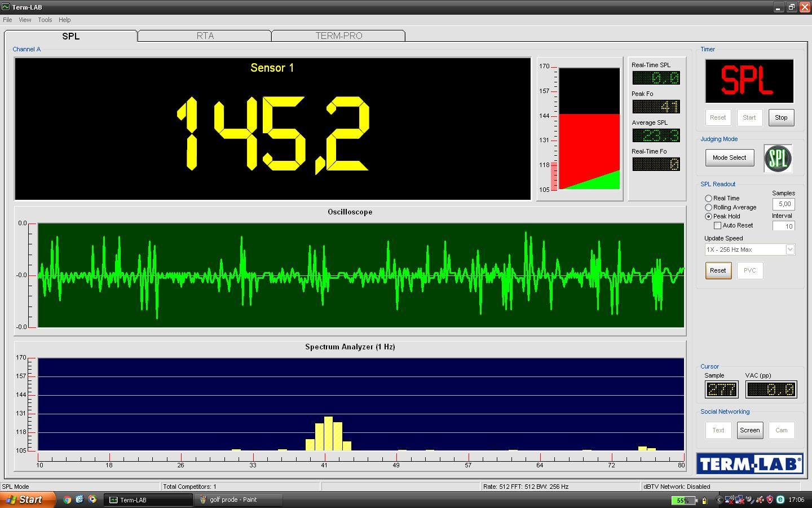Click the 41 Hz peak in Spectrum Analyzer

tap(328, 433)
